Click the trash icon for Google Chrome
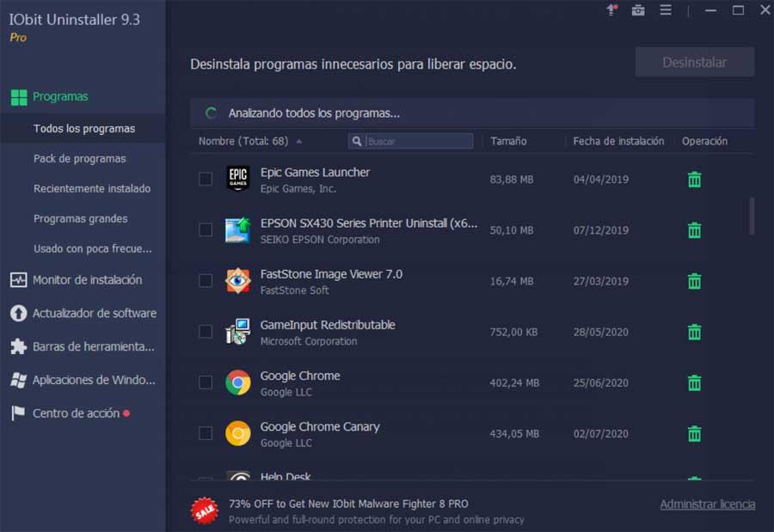This screenshot has height=532, width=774. [x=694, y=382]
